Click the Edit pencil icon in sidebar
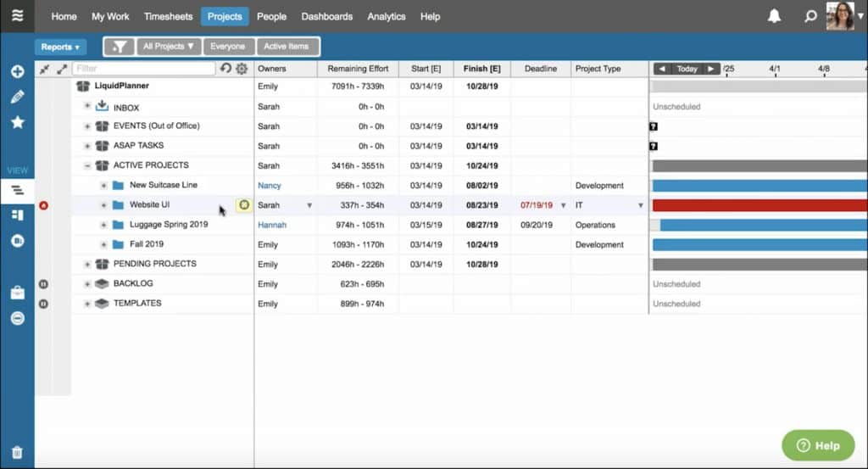Screen dimensions: 868x469 [17, 97]
